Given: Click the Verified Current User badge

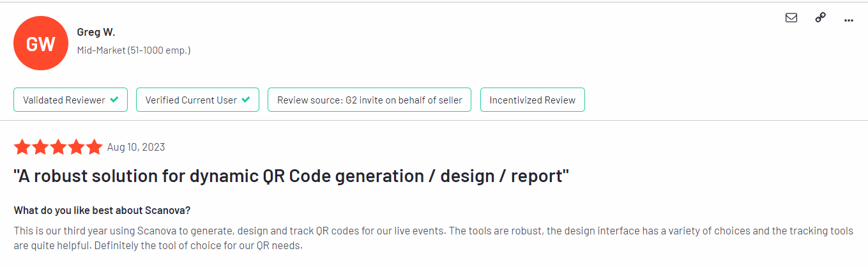Looking at the screenshot, I should (x=197, y=100).
